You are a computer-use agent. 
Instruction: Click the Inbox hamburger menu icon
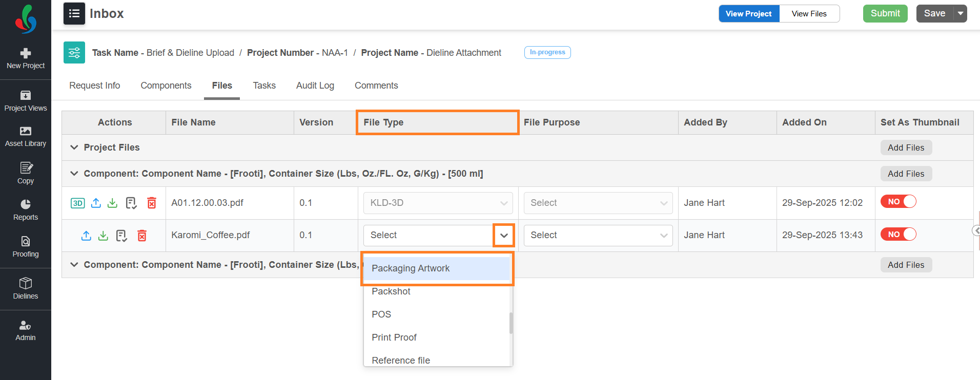click(x=74, y=14)
